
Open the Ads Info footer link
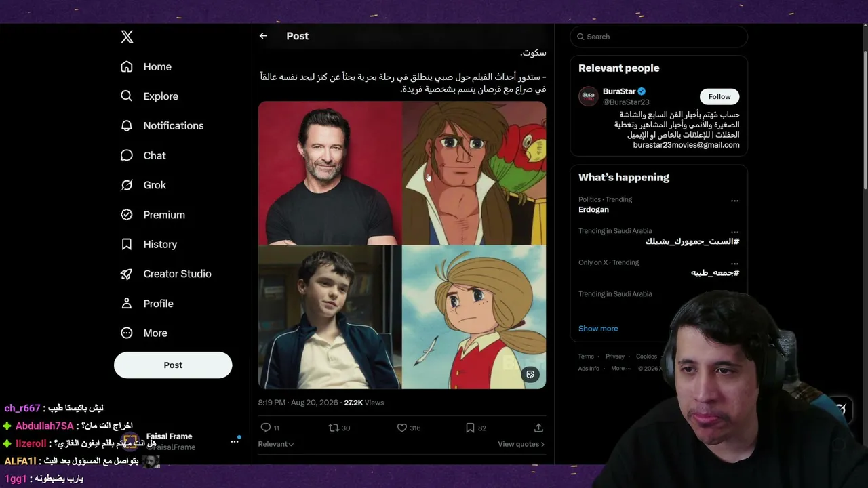click(x=589, y=369)
